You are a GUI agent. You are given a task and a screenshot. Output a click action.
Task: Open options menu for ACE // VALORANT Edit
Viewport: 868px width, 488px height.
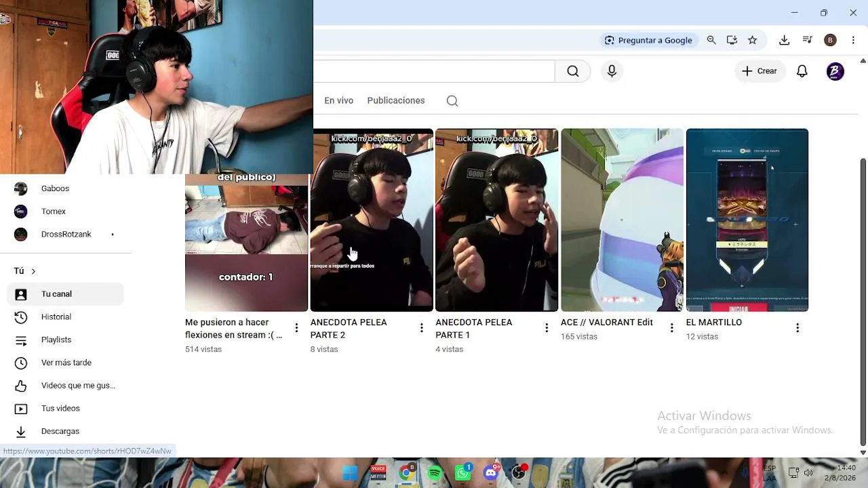[x=672, y=328]
